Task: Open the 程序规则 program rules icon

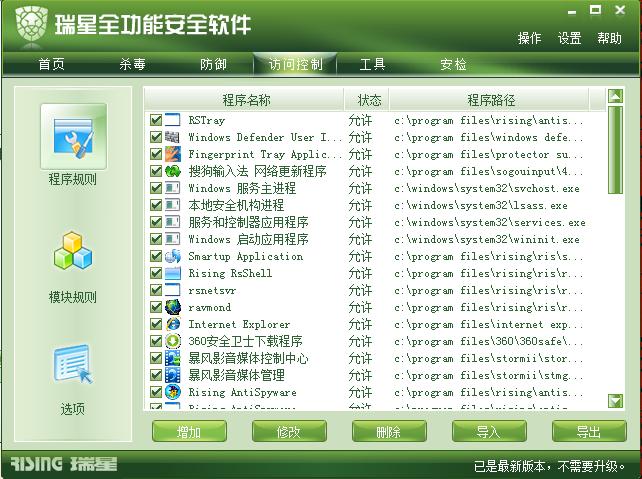Action: [x=73, y=136]
